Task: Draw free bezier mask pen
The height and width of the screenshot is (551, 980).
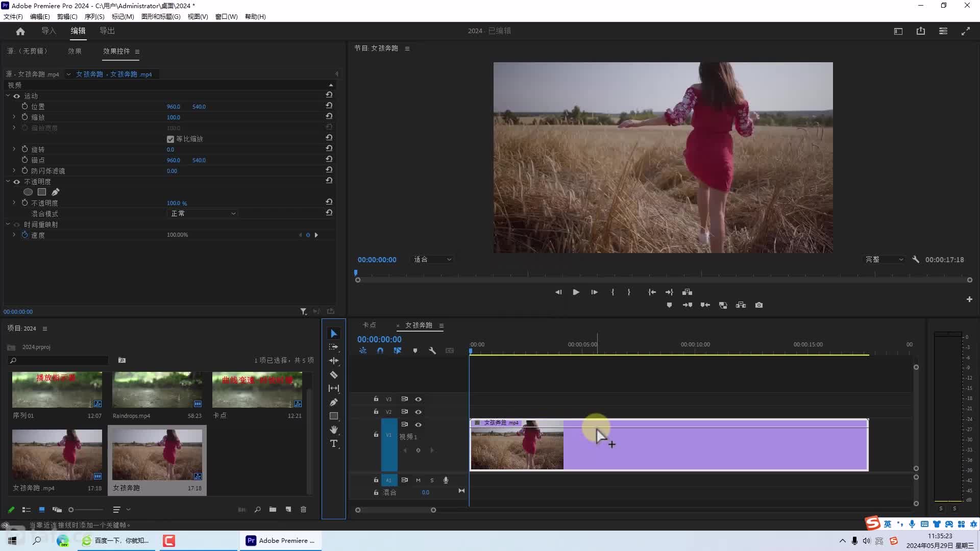Action: 55,192
